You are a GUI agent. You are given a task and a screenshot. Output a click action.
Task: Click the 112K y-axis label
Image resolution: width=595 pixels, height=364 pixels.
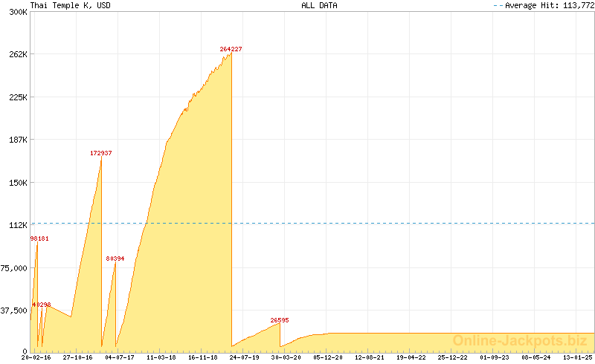pyautogui.click(x=17, y=225)
